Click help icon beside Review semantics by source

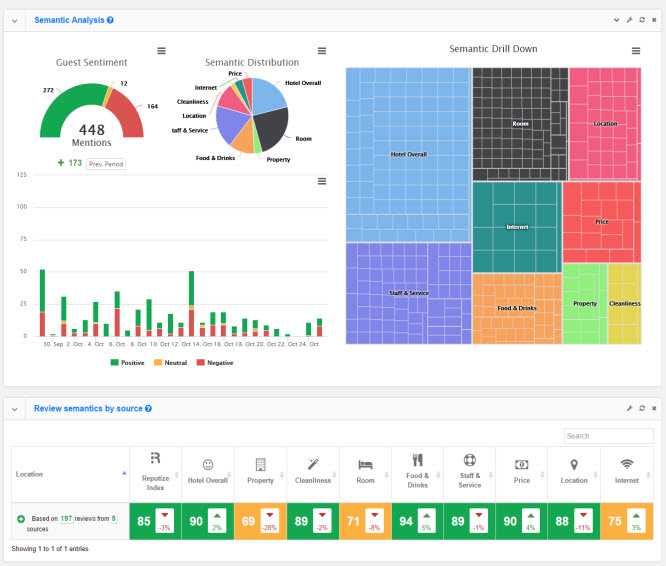[x=148, y=409]
